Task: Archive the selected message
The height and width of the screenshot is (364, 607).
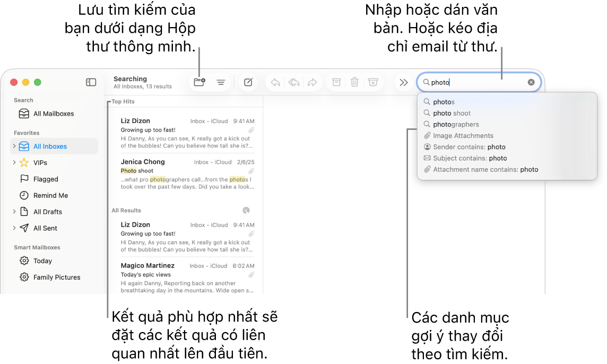Action: tap(336, 82)
